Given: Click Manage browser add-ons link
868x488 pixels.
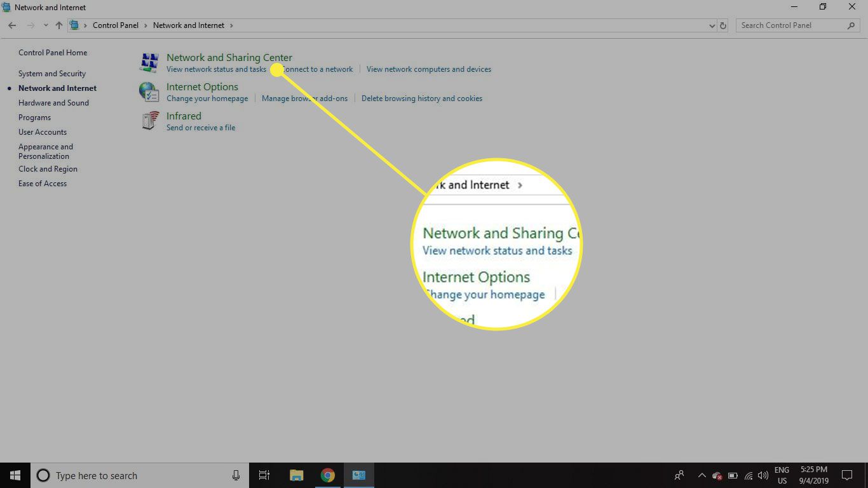Looking at the screenshot, I should 304,98.
